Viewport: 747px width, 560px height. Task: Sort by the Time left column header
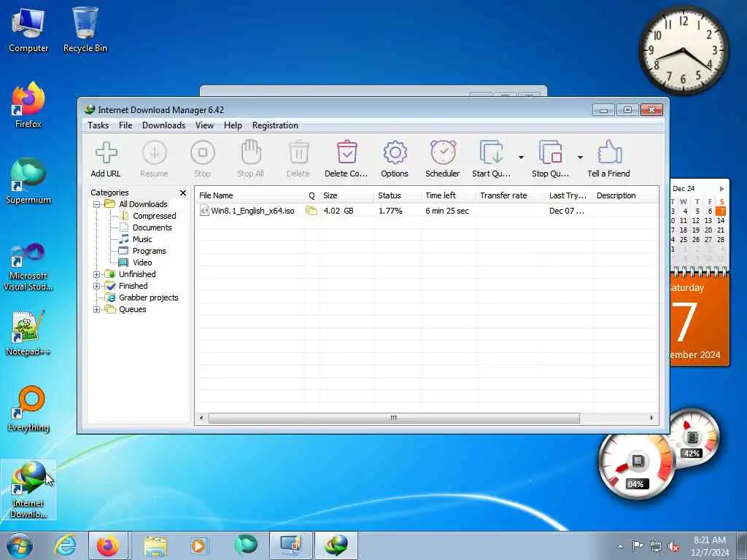[x=449, y=195]
